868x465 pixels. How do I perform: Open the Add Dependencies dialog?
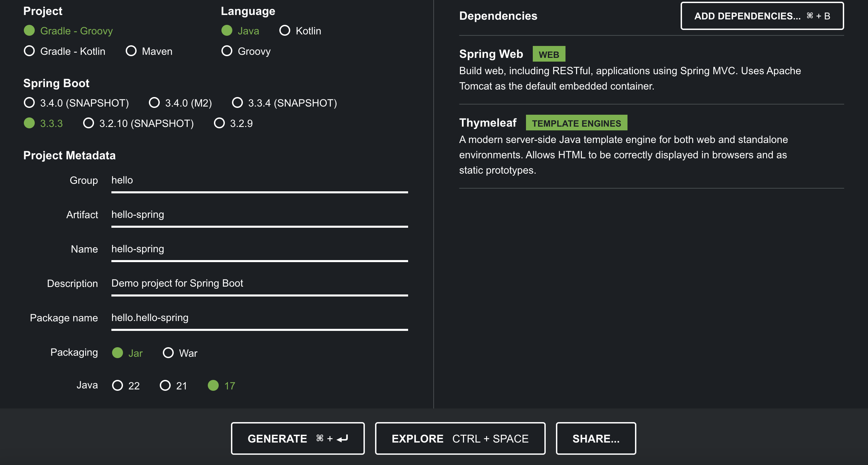point(762,16)
